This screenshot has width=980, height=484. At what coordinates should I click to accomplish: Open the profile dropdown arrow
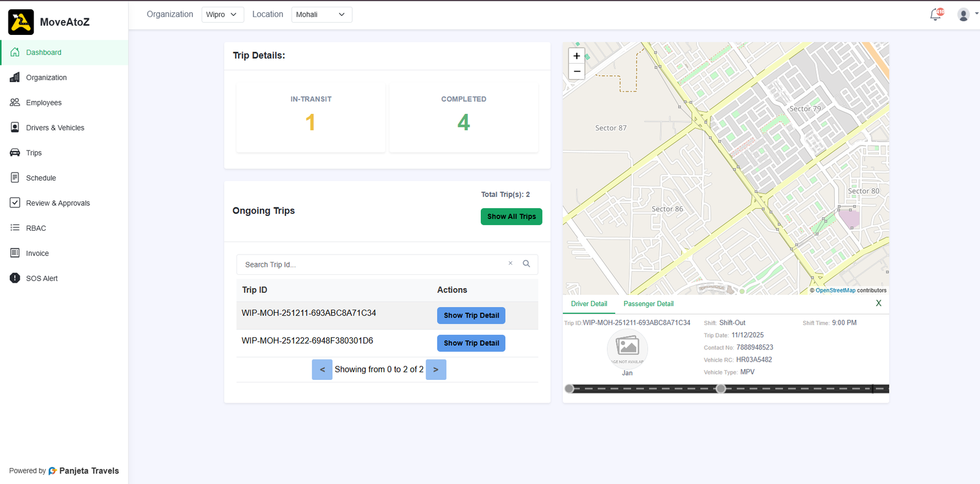pos(976,13)
